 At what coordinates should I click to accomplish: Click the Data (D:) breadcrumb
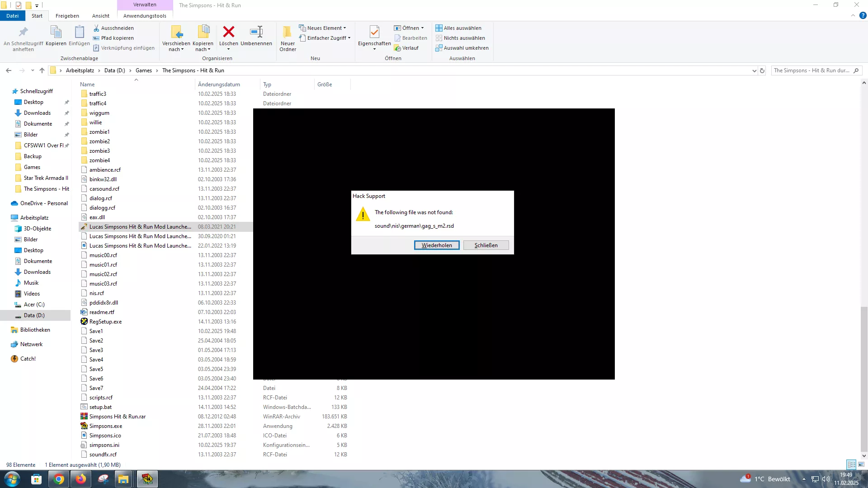pyautogui.click(x=115, y=70)
